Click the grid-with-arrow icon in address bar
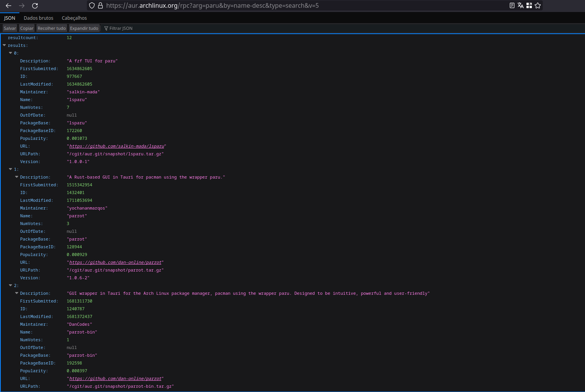 (529, 5)
